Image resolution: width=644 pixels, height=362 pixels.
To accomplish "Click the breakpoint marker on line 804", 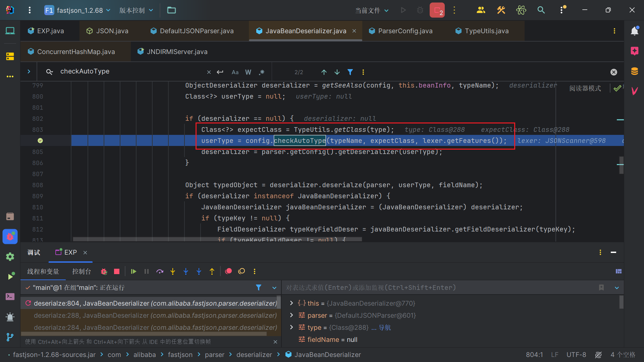I will point(40,141).
